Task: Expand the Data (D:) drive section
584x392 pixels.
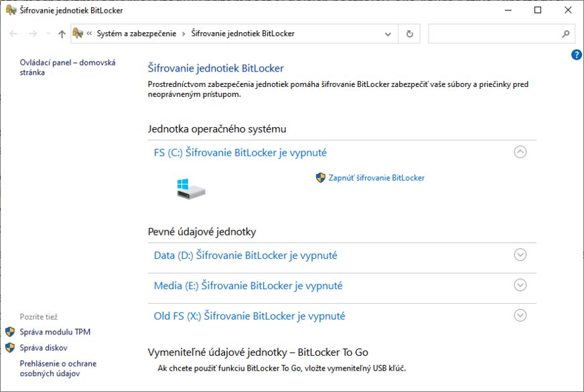Action: pos(520,255)
